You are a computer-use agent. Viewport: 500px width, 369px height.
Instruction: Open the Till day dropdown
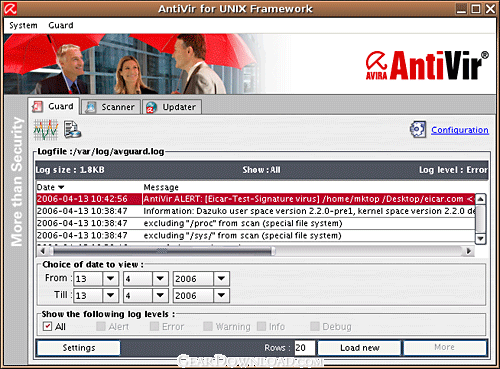click(x=111, y=295)
